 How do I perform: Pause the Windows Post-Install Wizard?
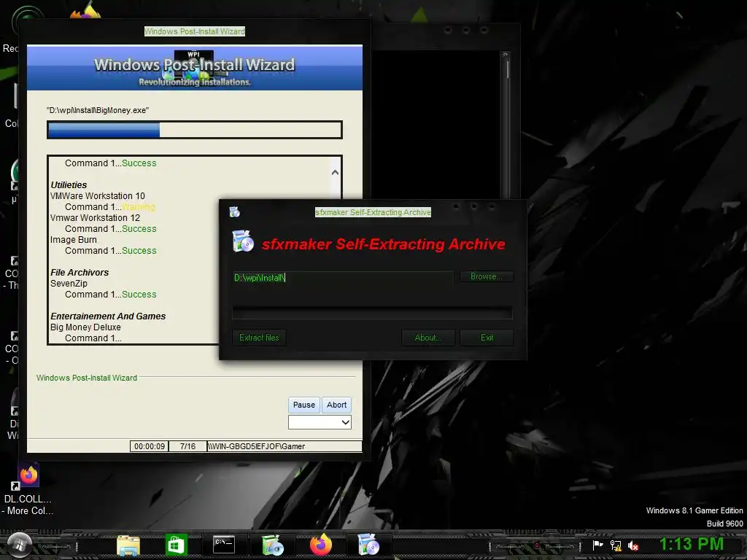tap(304, 405)
